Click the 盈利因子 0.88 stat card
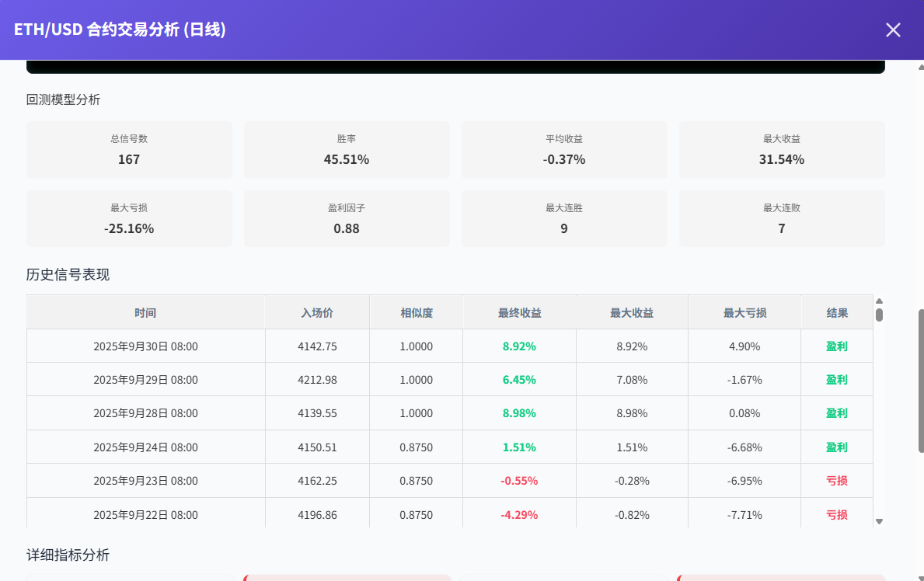This screenshot has width=924, height=581. (x=347, y=219)
